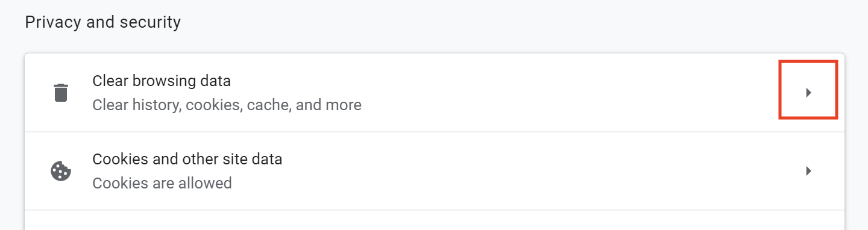The image size is (868, 230).
Task: Click the Privacy and security heading
Action: click(103, 23)
